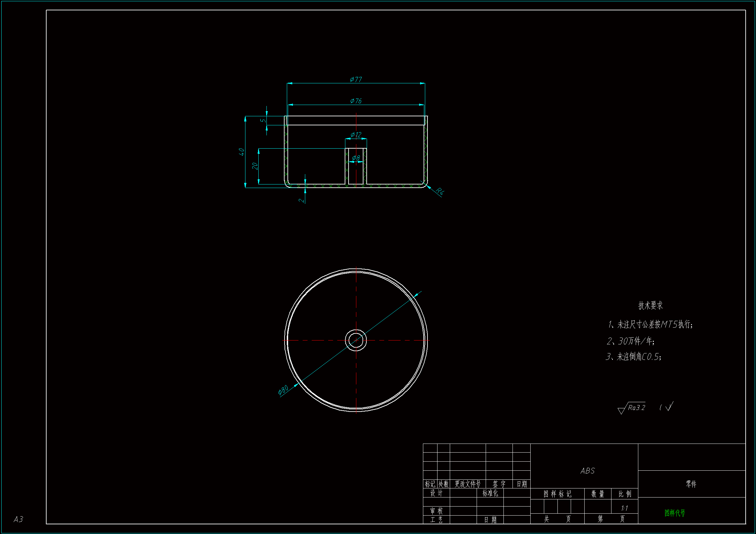Click the Ø77 dimension text
The height and width of the screenshot is (534, 756).
356,79
